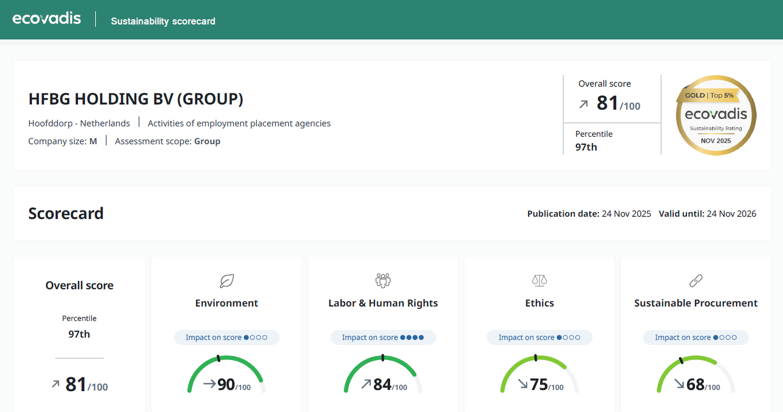783x412 pixels.
Task: Click the upward arrow beside header score 81
Action: (584, 104)
